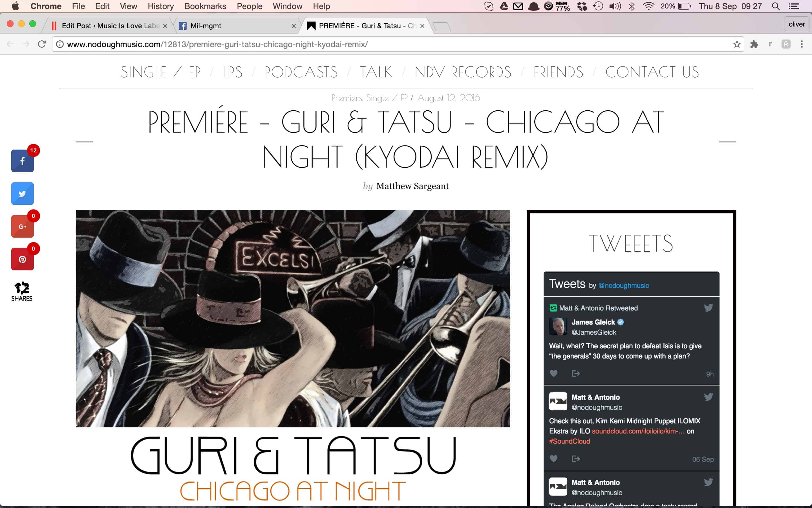The height and width of the screenshot is (508, 812).
Task: Open Chrome File menu
Action: [78, 6]
